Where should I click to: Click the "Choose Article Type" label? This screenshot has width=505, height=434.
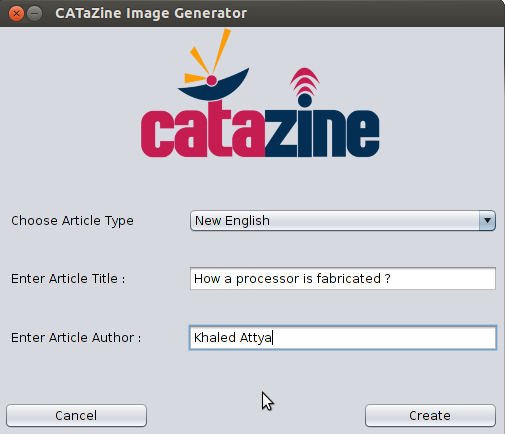click(x=72, y=221)
